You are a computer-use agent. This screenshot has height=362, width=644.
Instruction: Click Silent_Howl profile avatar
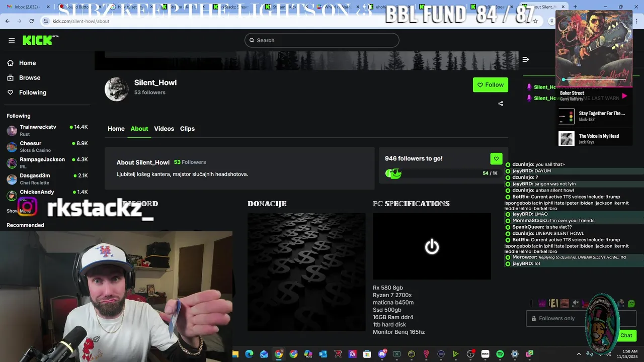point(117,89)
